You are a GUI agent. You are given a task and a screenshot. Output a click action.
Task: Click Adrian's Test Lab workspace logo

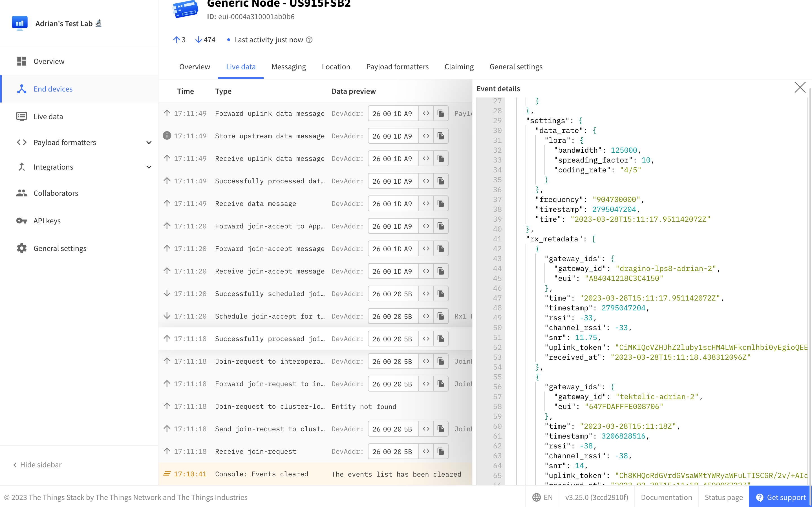pyautogui.click(x=20, y=23)
